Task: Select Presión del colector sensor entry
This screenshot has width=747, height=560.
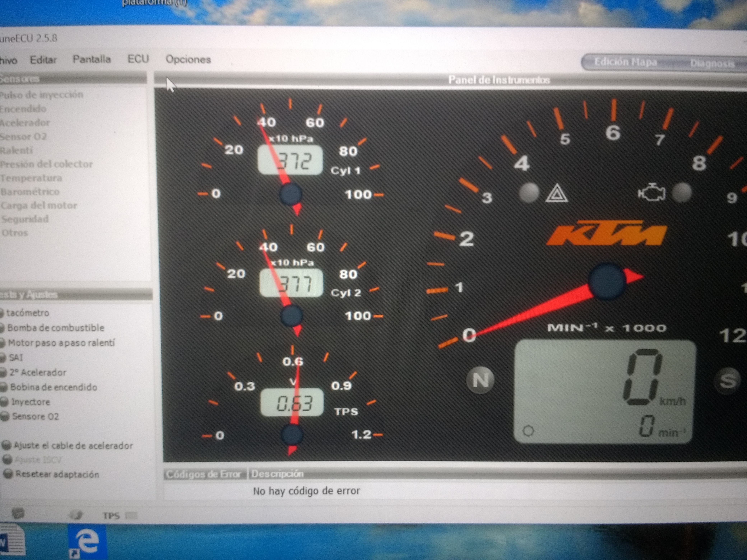Action: click(x=46, y=164)
